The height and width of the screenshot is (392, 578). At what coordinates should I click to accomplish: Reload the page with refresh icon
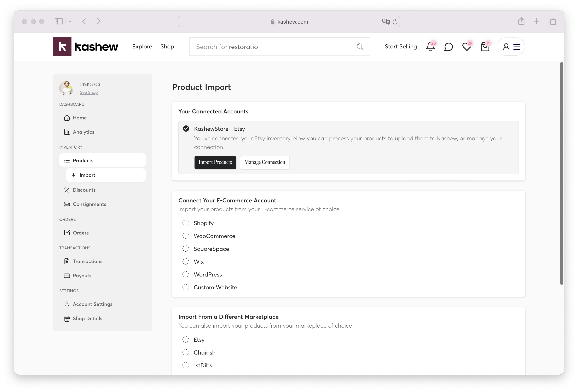395,22
